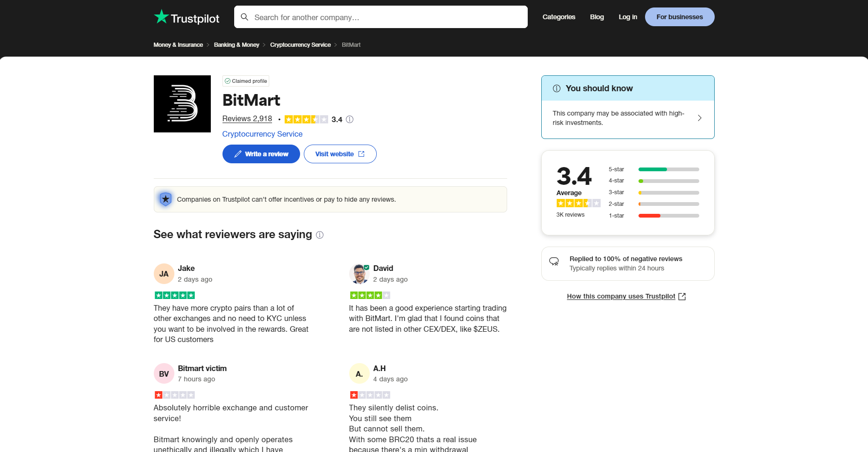
Task: Click the BitMart company logo
Action: [x=182, y=104]
